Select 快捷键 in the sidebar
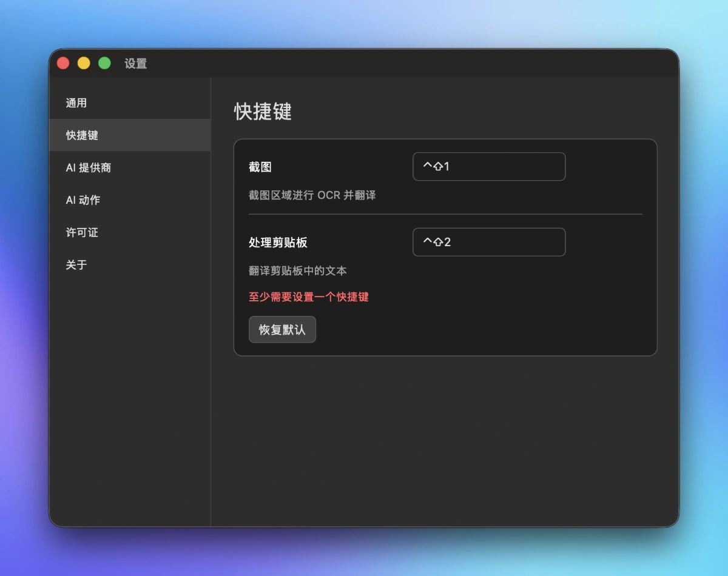 (82, 135)
